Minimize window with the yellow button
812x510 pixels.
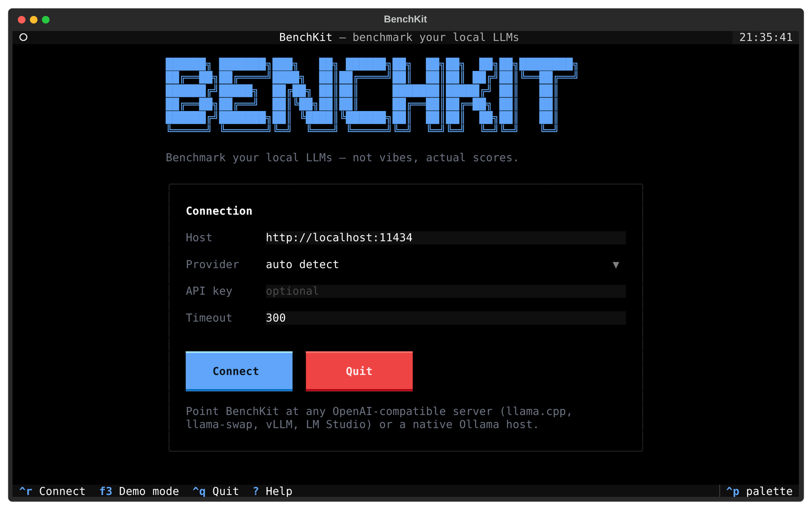pos(33,19)
